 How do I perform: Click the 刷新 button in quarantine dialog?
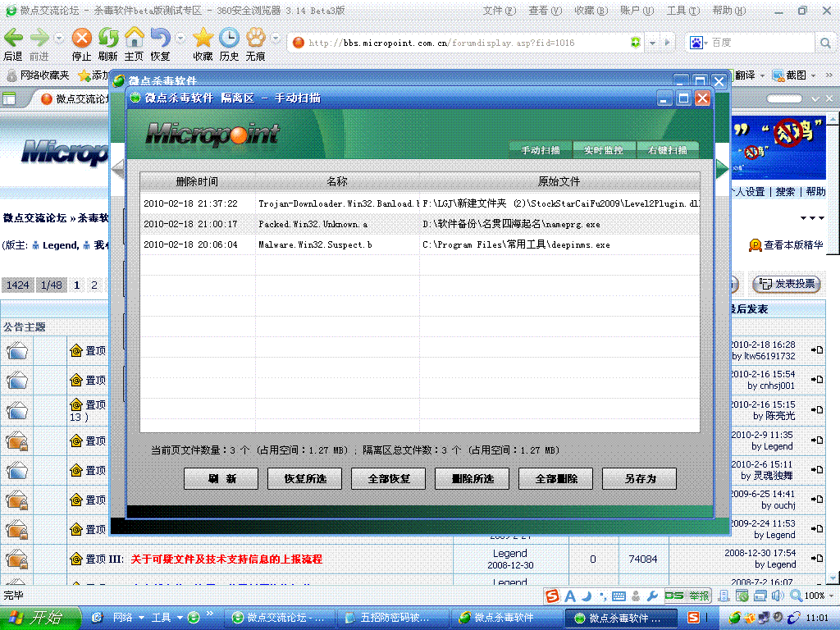pyautogui.click(x=221, y=479)
